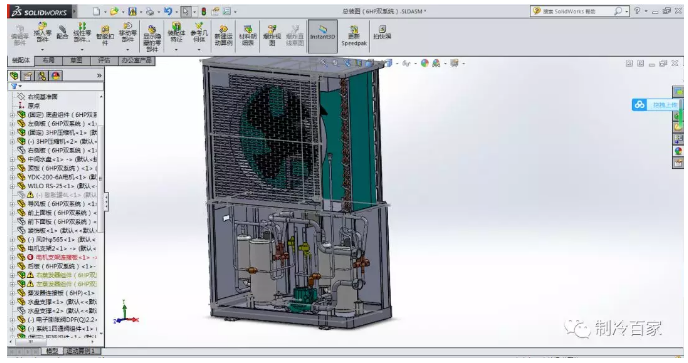Toggle the Select cursor tool in the top toolbar
The height and width of the screenshot is (363, 688).
[x=186, y=11]
